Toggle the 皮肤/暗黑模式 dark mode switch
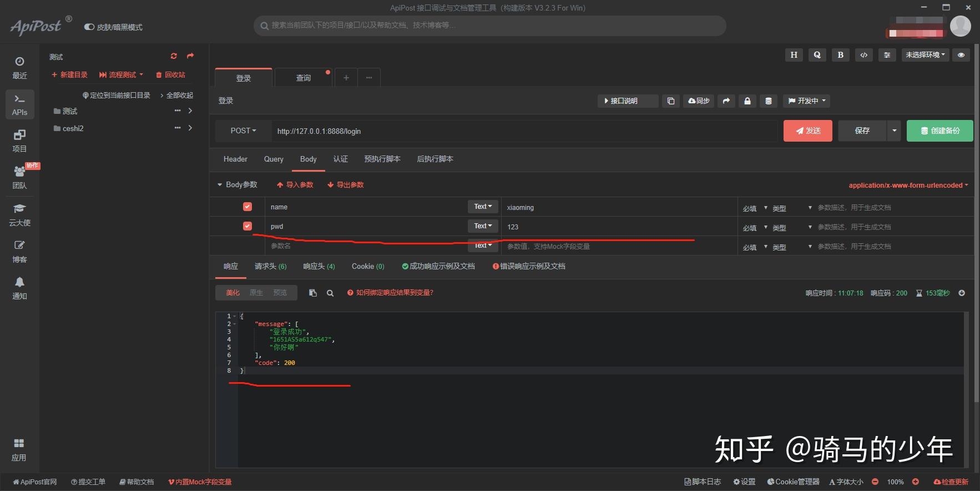The height and width of the screenshot is (491, 980). click(89, 27)
